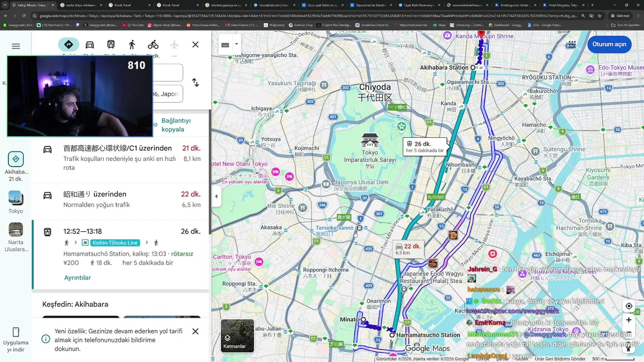
Task: Open the Maps bookmark
Action: 439,25
